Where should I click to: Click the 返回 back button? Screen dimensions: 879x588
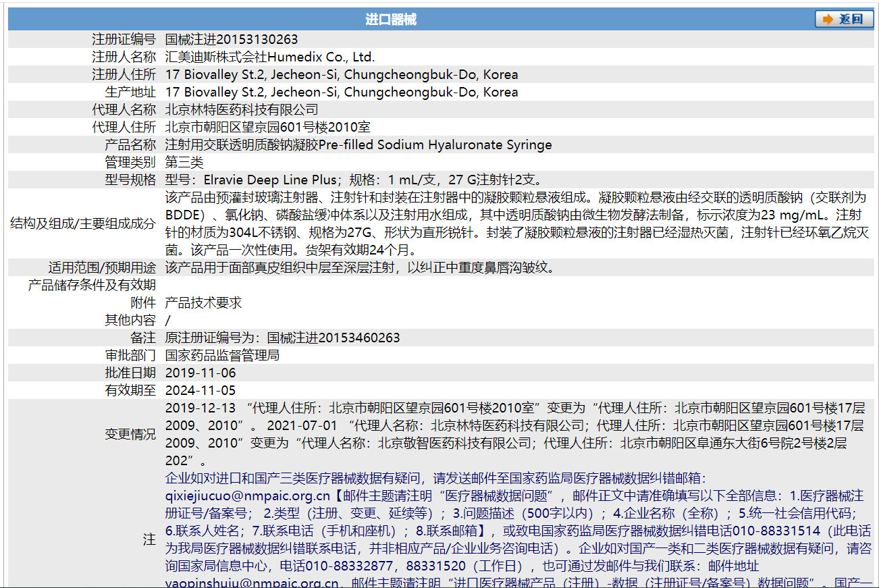tap(844, 19)
